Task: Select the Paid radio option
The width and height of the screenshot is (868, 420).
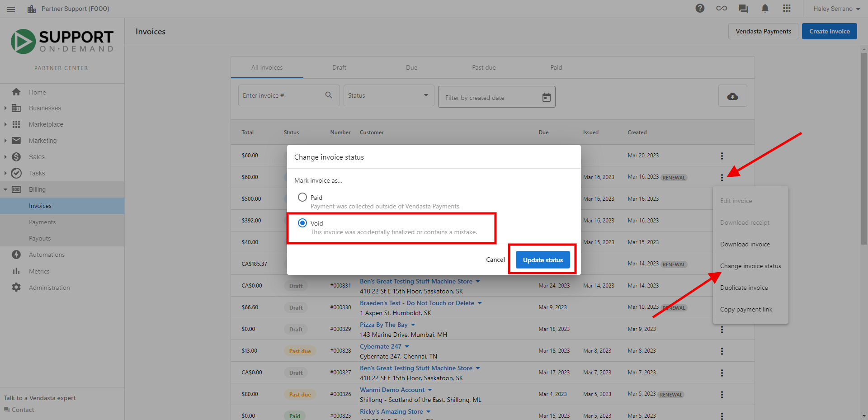Action: click(x=302, y=197)
